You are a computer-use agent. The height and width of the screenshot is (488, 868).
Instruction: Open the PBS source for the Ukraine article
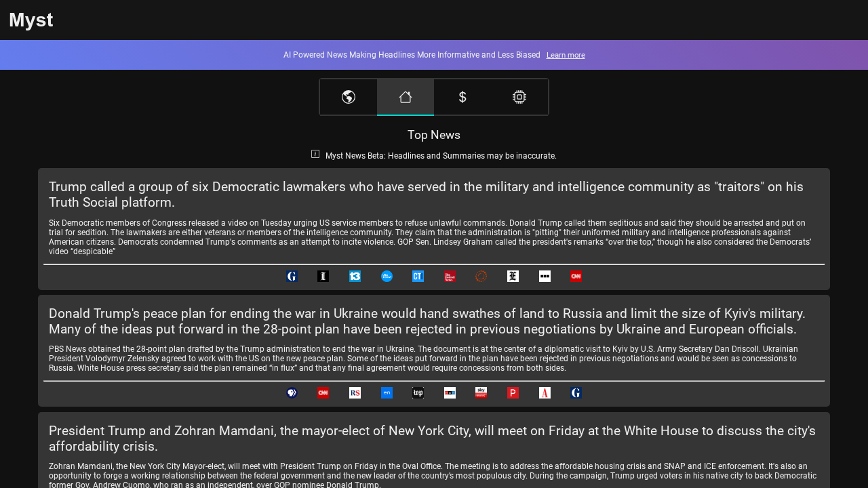click(x=292, y=392)
